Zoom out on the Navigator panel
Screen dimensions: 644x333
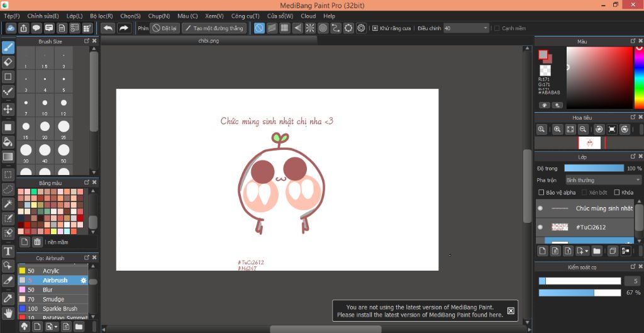[x=583, y=129]
